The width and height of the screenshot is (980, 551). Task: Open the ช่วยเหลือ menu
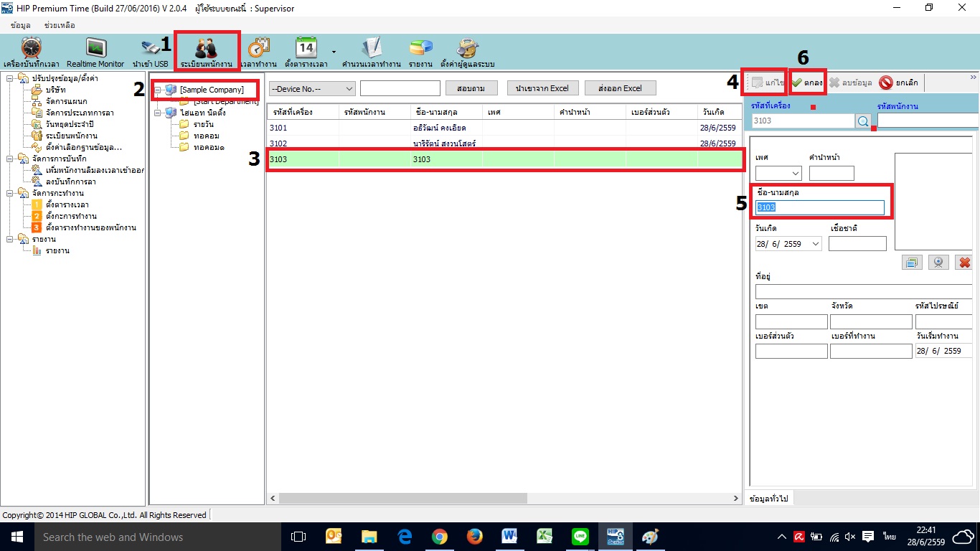(60, 25)
